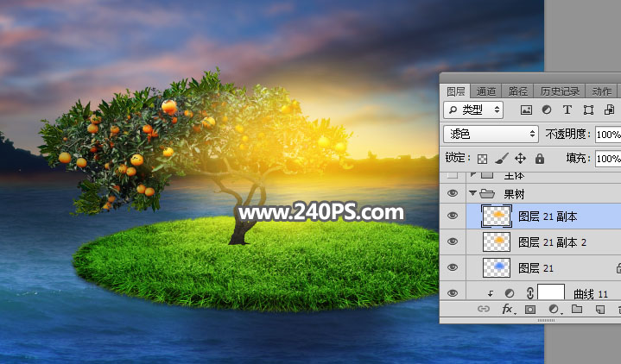621x364 pixels.
Task: Filter layers by shape layer icon
Action: click(588, 110)
